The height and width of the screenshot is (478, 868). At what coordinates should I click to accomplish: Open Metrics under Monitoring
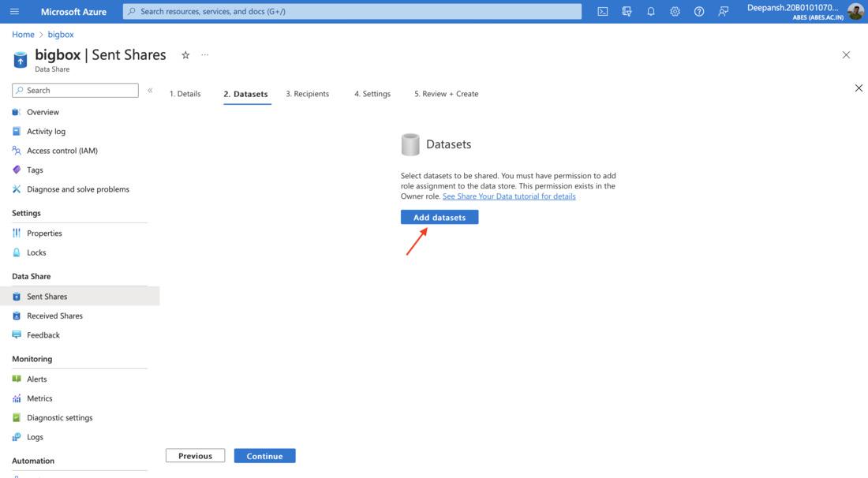[40, 398]
